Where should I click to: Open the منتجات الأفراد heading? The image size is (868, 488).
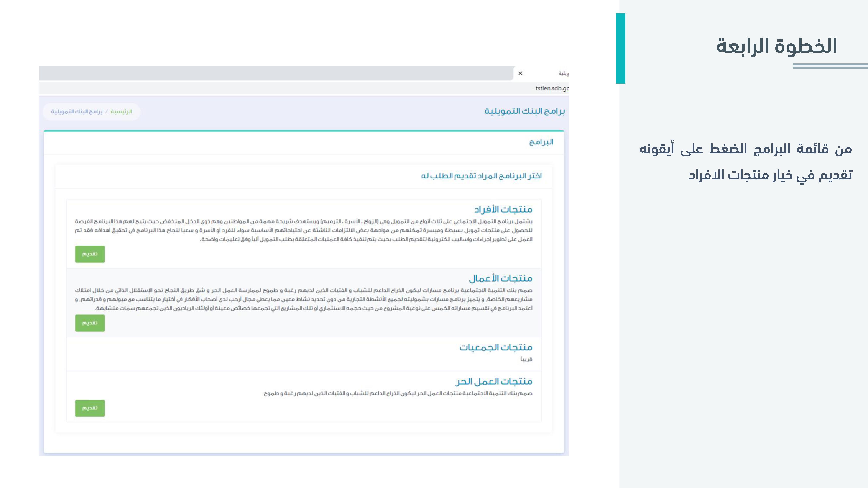point(503,210)
